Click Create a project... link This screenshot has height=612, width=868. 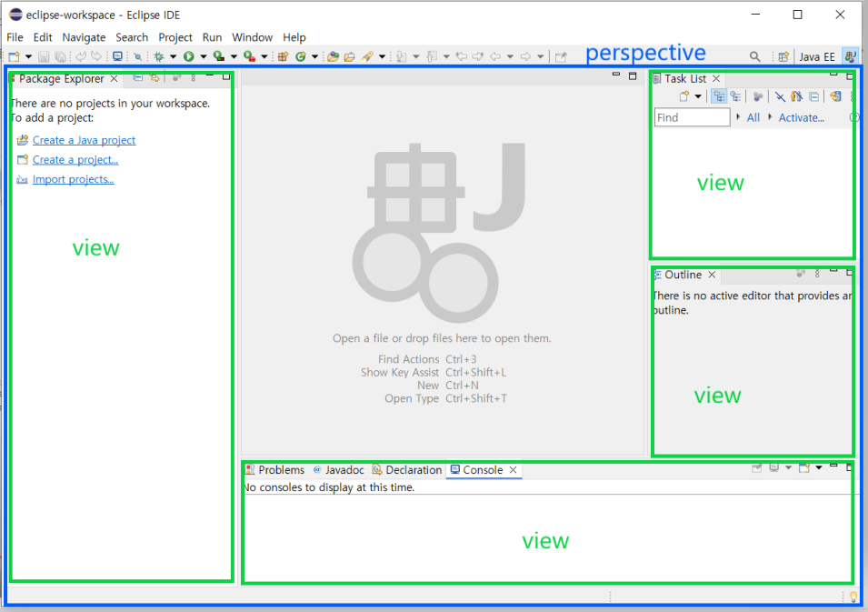tap(75, 159)
